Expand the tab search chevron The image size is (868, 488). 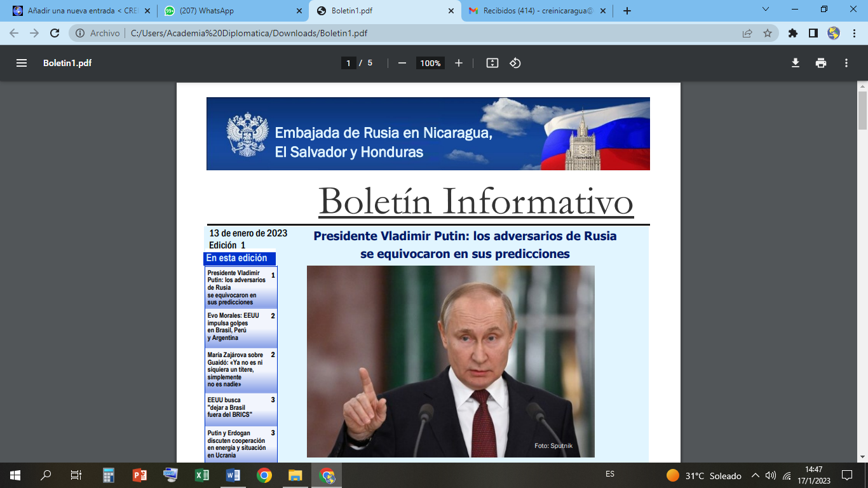[766, 10]
